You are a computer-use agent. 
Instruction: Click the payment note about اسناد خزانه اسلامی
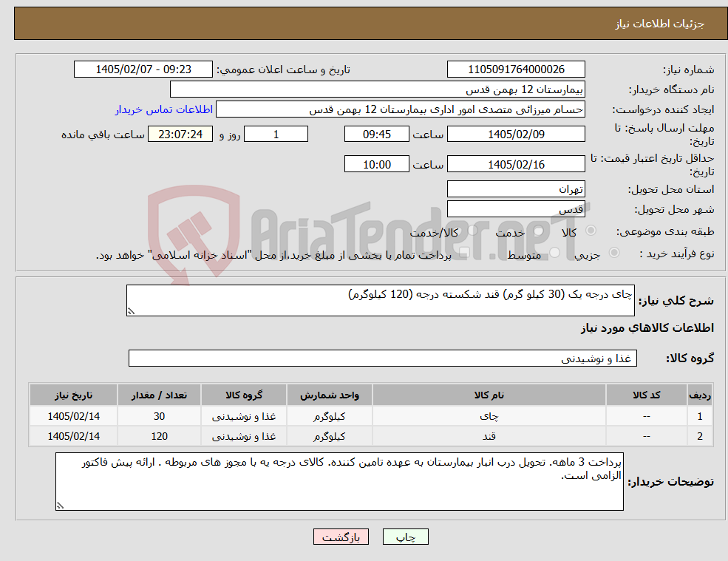(273, 255)
